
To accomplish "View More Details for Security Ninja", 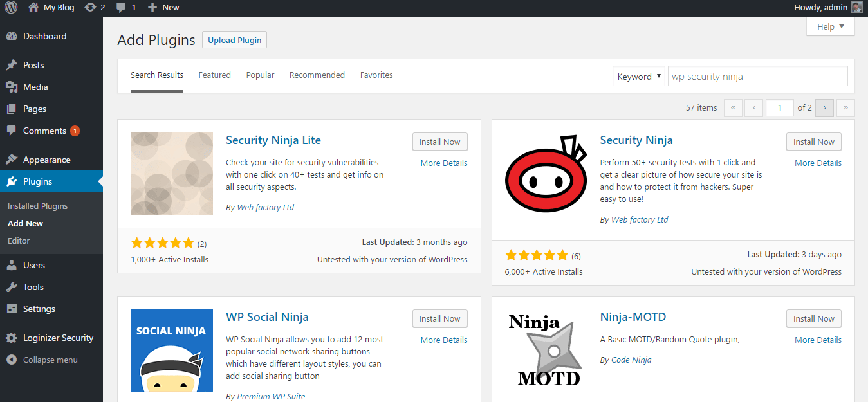I will [818, 163].
